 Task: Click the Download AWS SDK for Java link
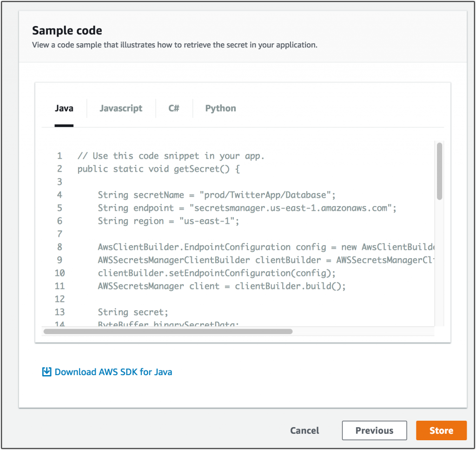point(113,372)
